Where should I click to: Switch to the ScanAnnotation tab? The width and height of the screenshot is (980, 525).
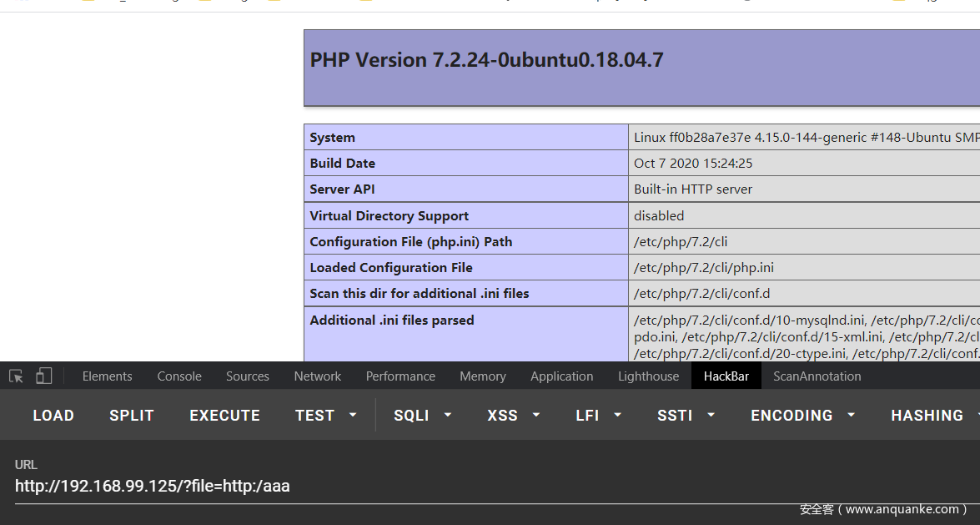point(817,376)
